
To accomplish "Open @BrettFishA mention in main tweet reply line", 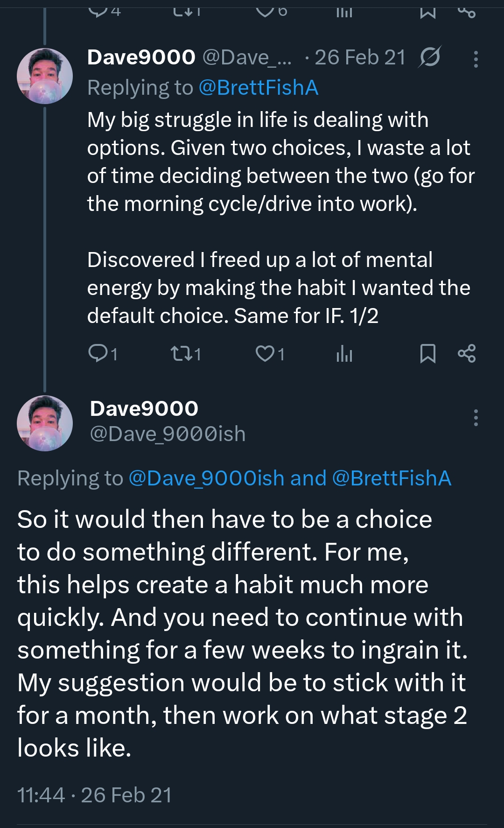I will coord(392,478).
